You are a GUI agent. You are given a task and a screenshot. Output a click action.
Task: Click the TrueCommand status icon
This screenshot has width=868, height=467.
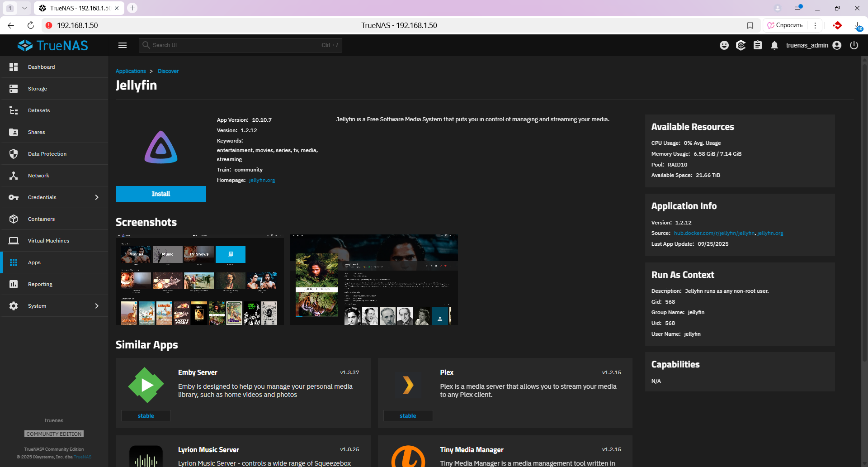point(741,45)
